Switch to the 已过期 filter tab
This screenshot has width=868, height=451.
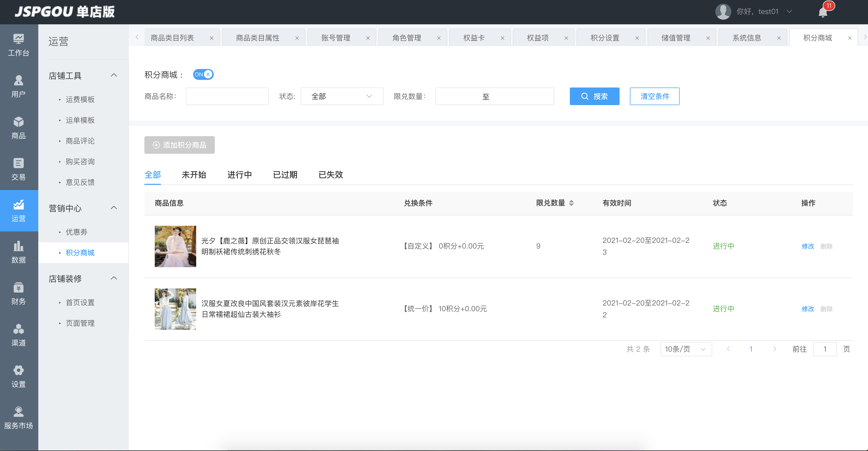285,174
